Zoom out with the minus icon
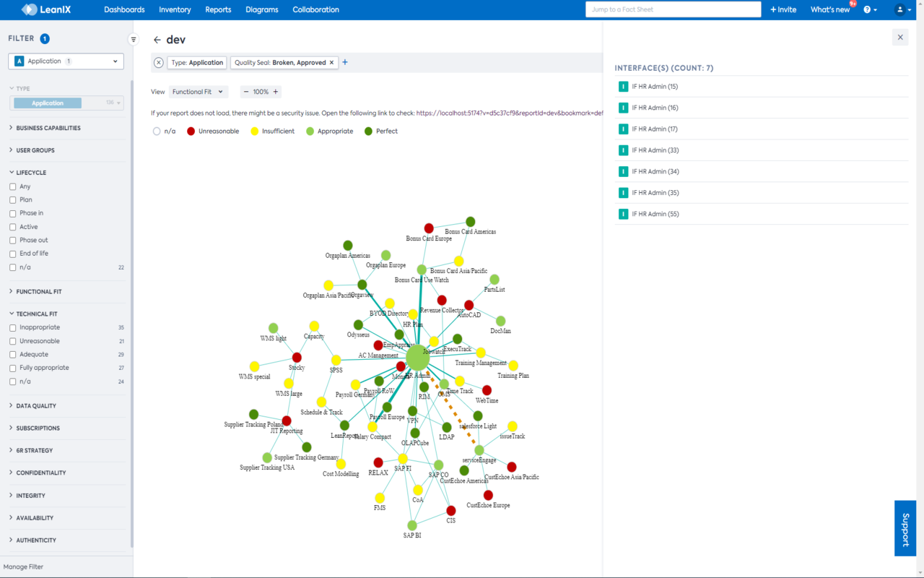 tap(246, 92)
